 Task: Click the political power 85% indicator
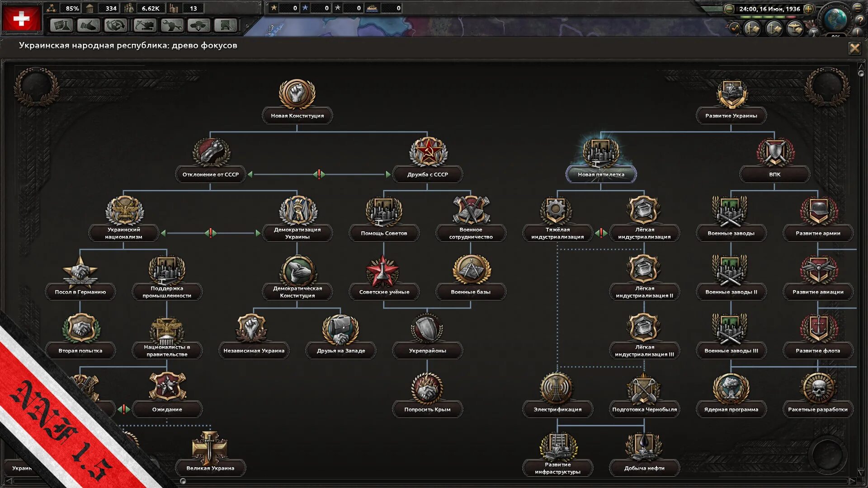pos(63,8)
